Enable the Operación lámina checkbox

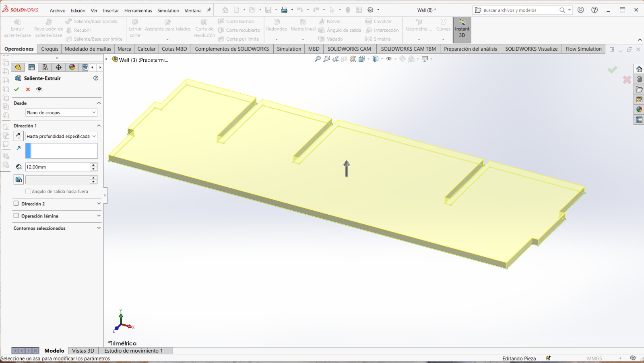[16, 215]
